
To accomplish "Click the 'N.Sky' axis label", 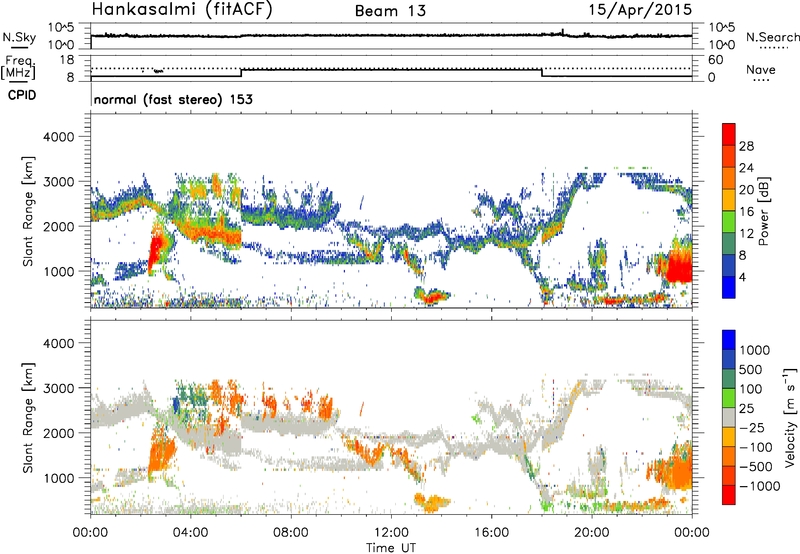I will [x=19, y=37].
